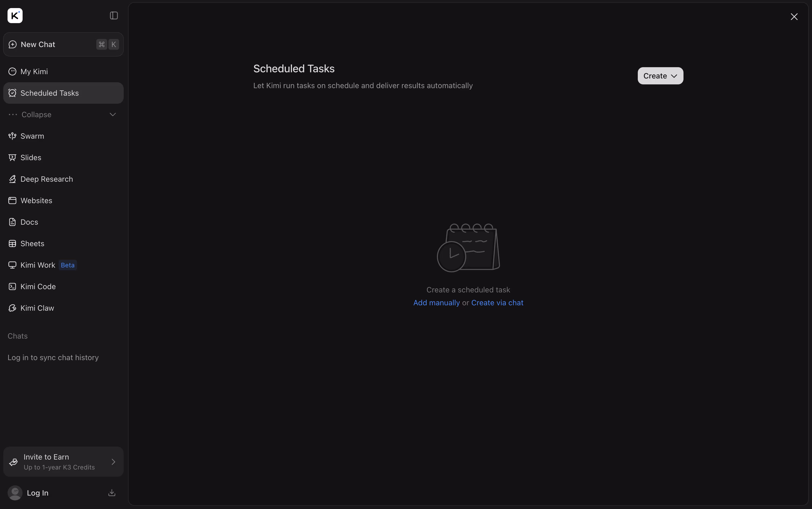Click the Kimi Work monitor icon
812x509 pixels.
coord(12,265)
